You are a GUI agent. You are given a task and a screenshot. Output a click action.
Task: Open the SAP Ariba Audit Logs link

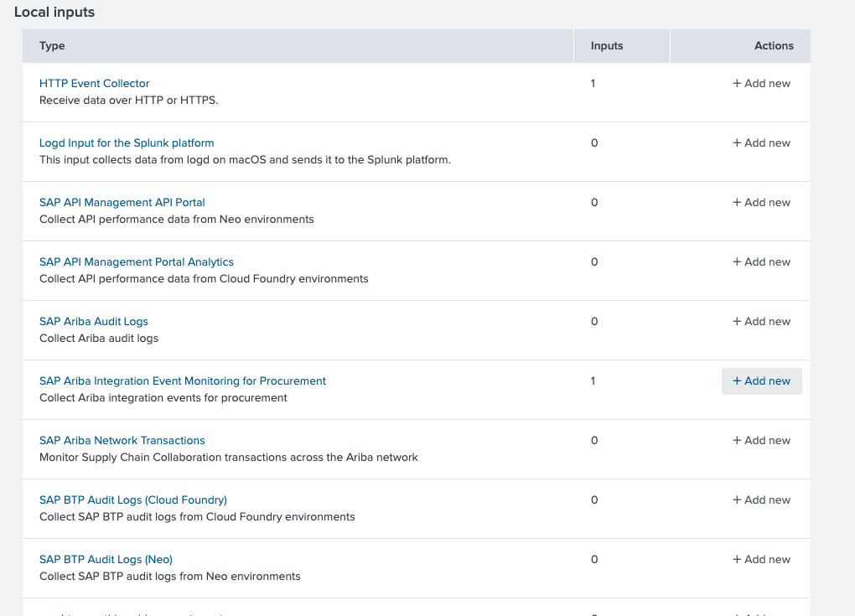click(x=93, y=322)
